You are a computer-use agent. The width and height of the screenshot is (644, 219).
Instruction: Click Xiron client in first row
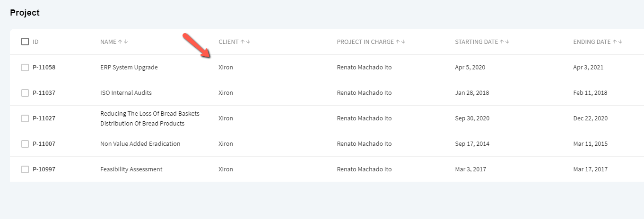click(226, 67)
